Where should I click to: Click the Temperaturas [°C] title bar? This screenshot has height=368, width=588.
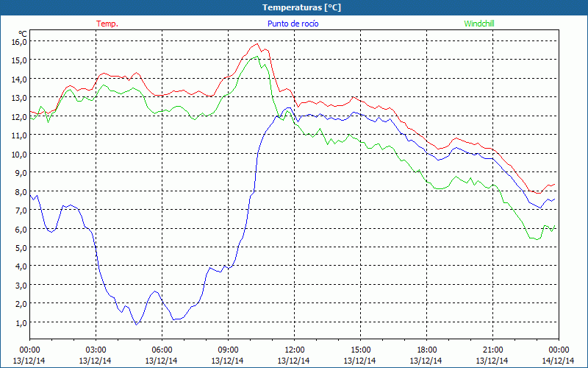click(294, 7)
